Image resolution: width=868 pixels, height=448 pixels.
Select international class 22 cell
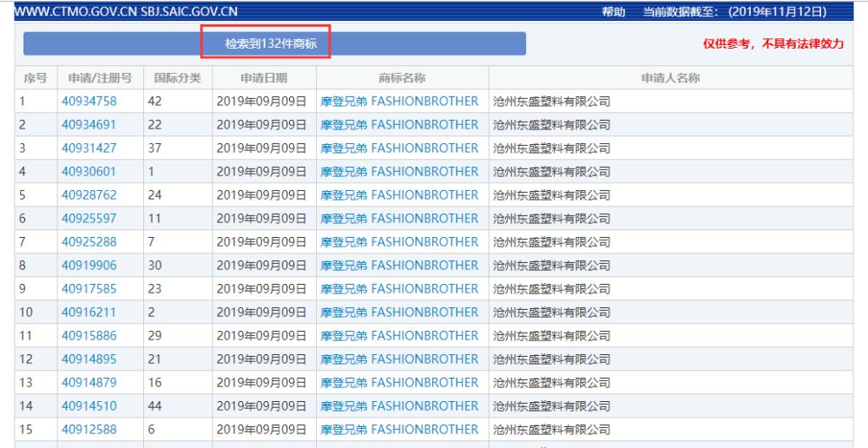178,125
